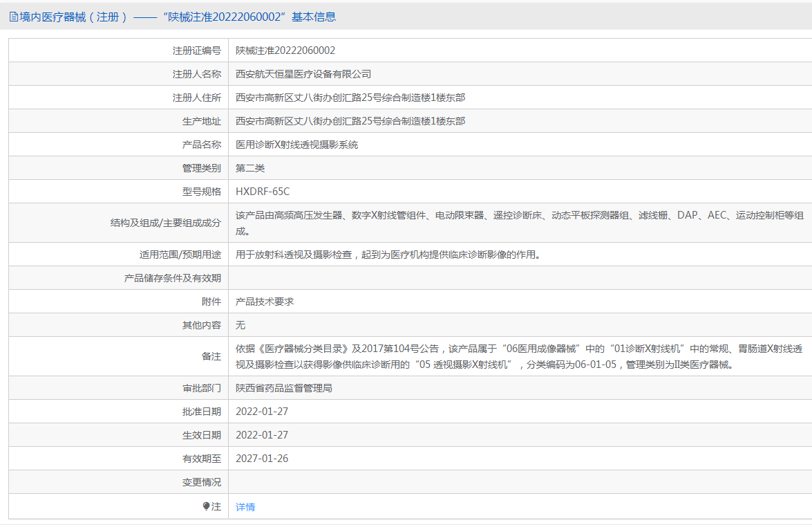The width and height of the screenshot is (812, 525).
Task: Click the 注册人住所 label
Action: [x=197, y=98]
